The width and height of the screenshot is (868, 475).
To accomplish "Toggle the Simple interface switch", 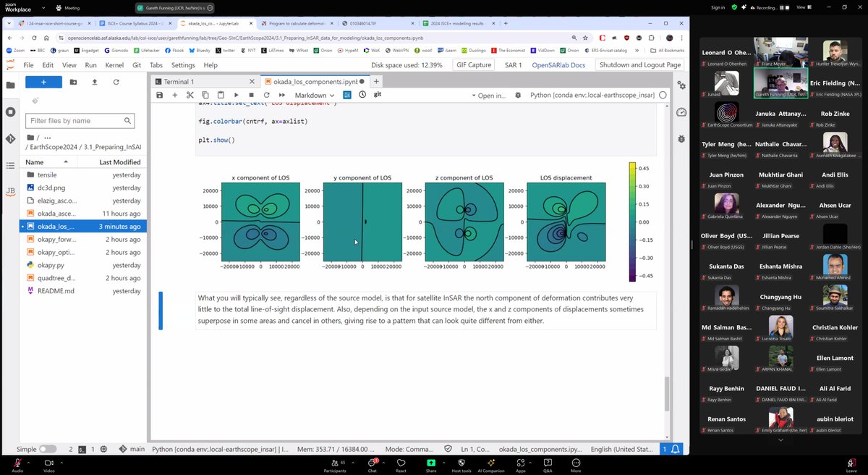I will tap(48, 449).
